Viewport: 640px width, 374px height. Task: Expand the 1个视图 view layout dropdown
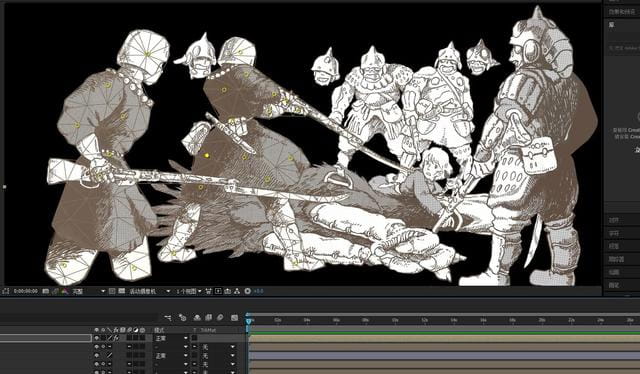[x=189, y=291]
